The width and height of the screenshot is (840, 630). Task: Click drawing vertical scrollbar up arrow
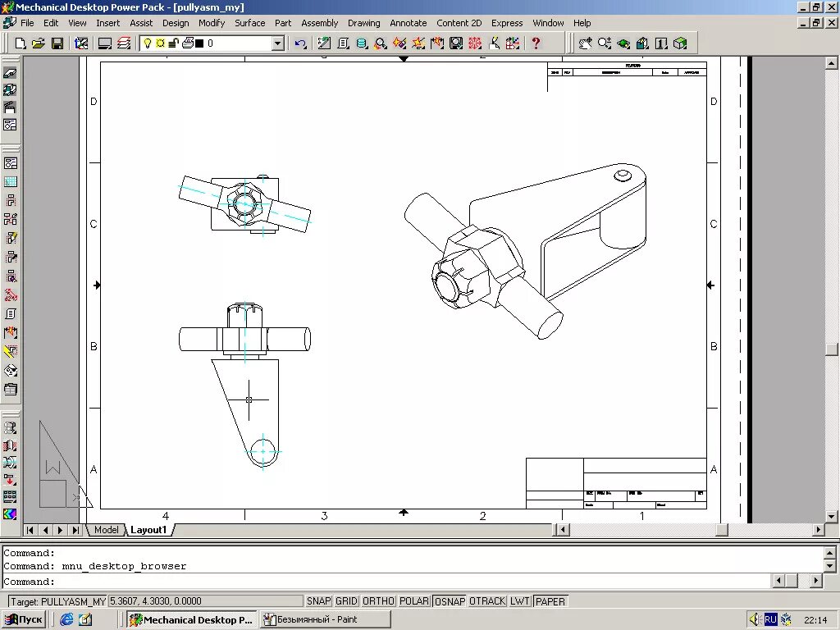pos(832,63)
